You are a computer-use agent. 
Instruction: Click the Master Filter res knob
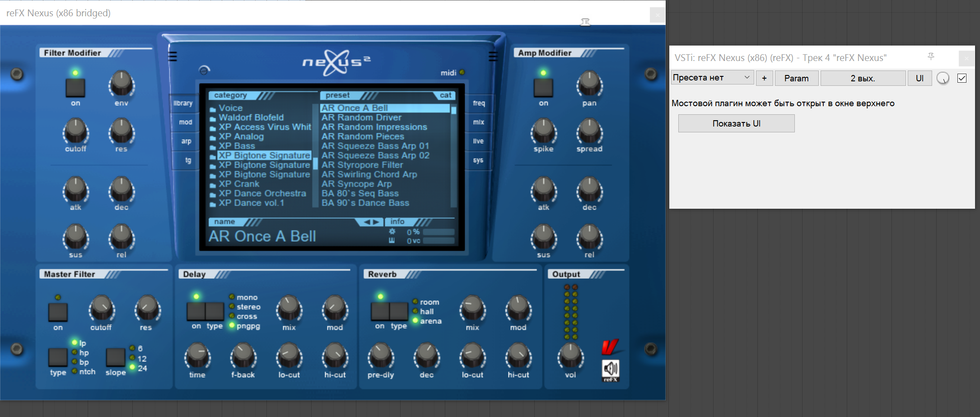click(147, 309)
